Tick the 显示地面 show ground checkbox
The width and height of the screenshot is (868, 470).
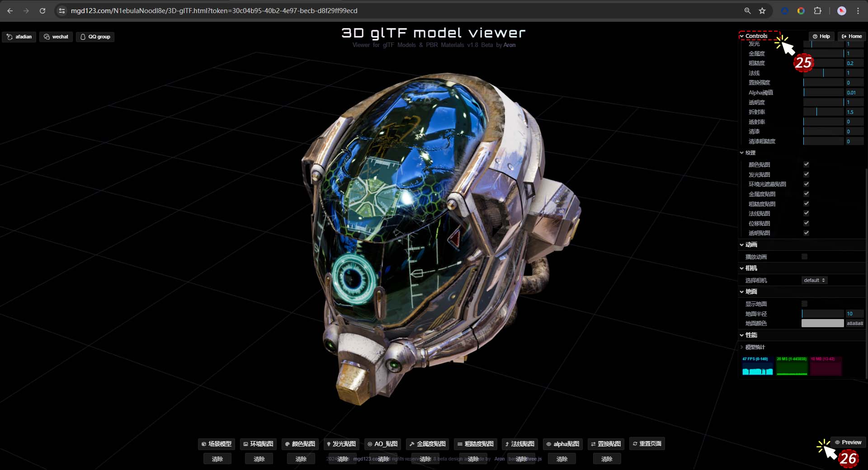click(805, 304)
